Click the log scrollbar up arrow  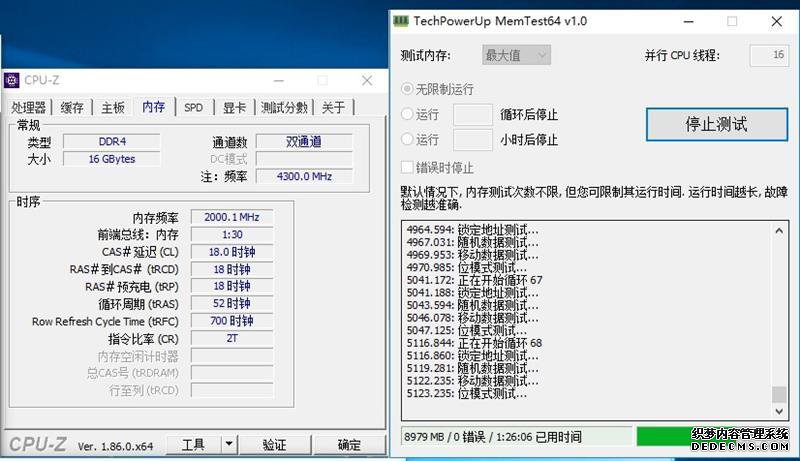(779, 231)
